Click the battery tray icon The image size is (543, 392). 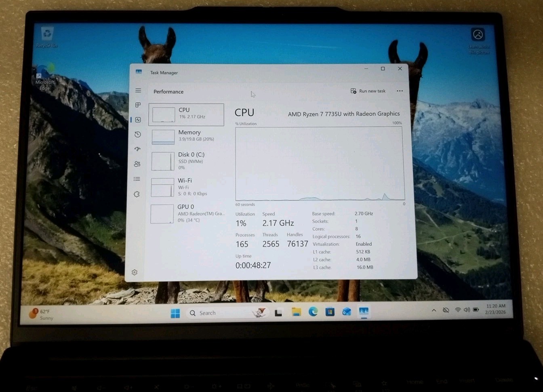tap(476, 310)
